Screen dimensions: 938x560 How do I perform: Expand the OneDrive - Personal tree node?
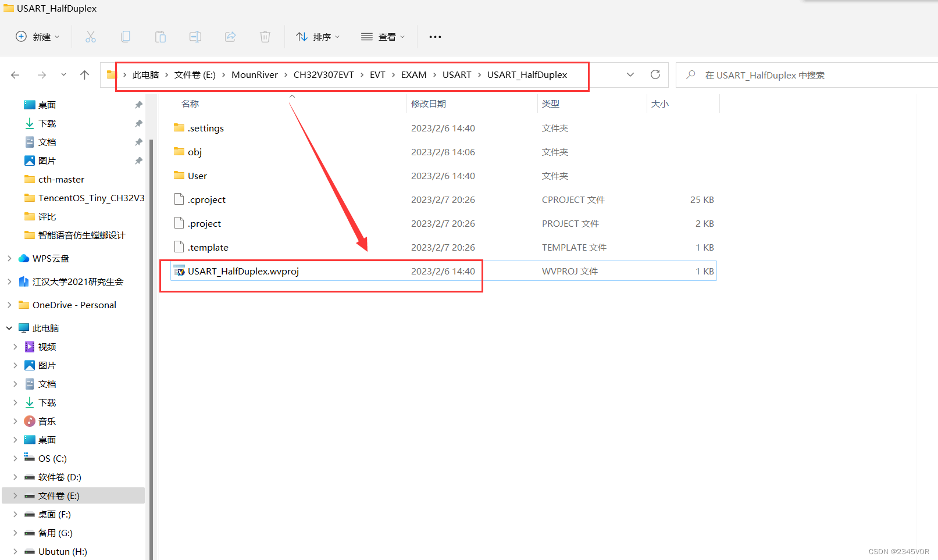pos(9,305)
